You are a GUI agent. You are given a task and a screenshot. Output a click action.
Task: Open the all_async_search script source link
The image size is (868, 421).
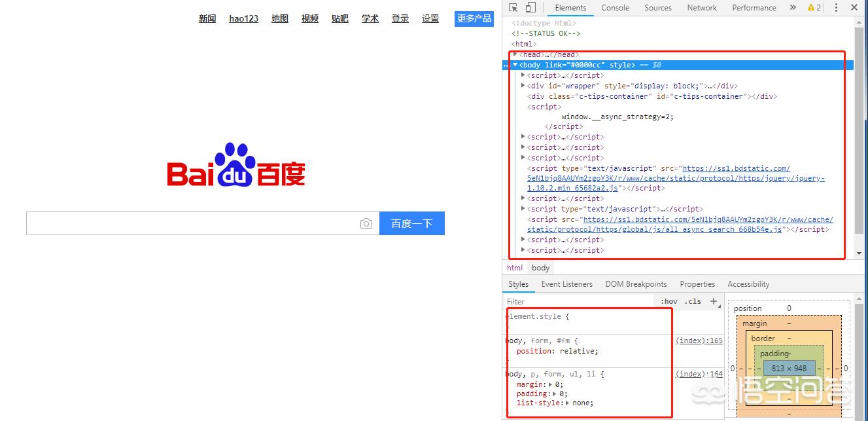(x=680, y=225)
